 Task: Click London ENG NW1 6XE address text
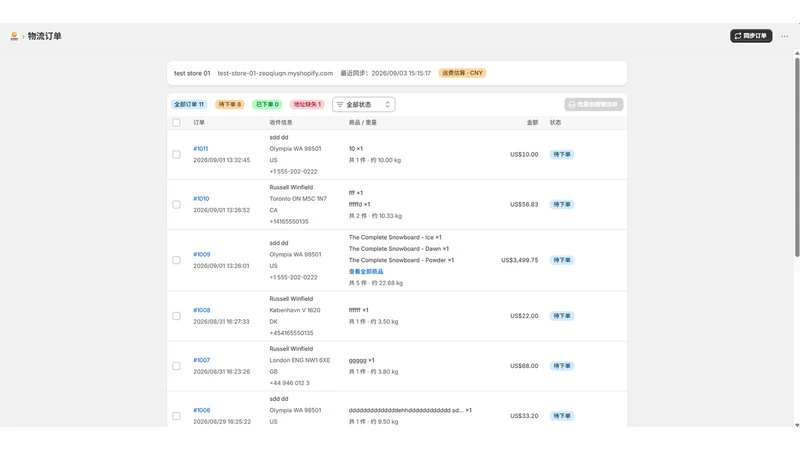(x=300, y=360)
